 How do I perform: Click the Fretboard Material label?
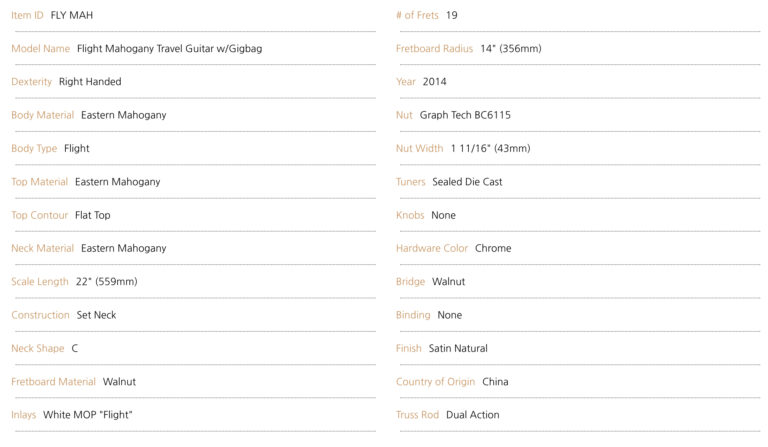click(x=53, y=382)
